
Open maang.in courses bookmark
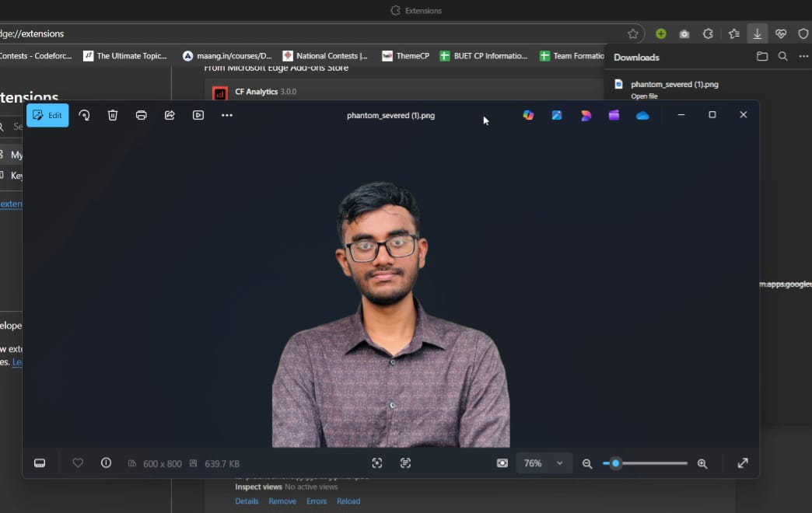coord(227,56)
